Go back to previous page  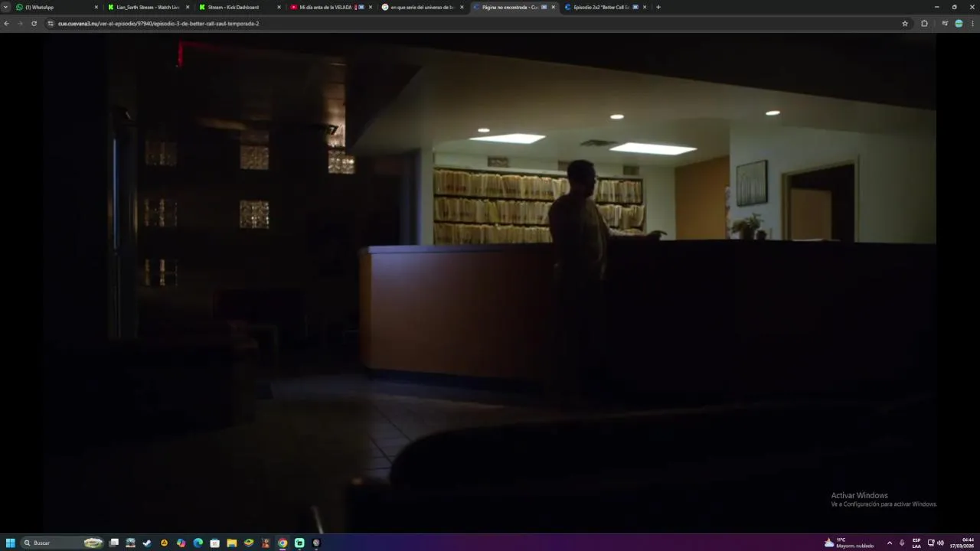tap(6, 23)
